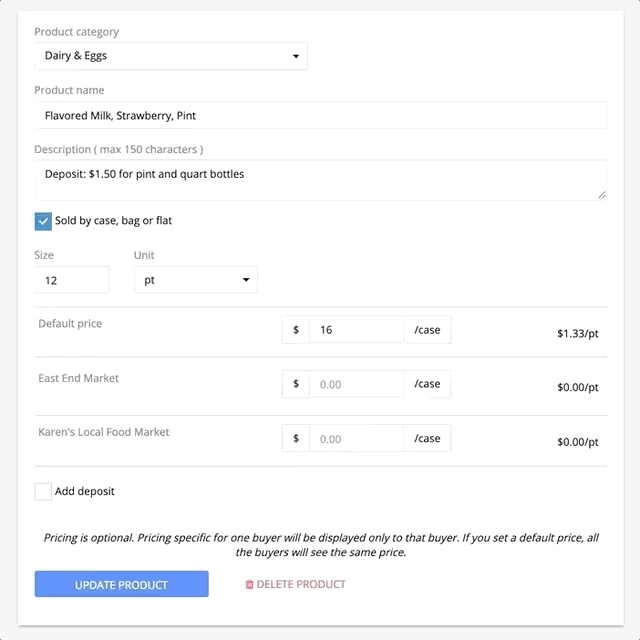Click the Product category dropdown arrow
The height and width of the screenshot is (640, 640).
coord(296,56)
